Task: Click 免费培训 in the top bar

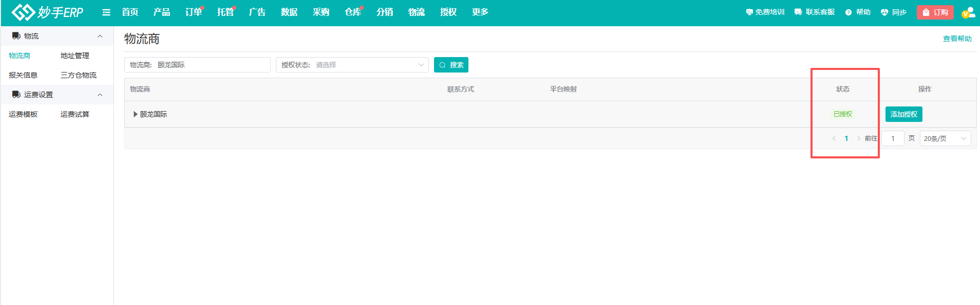Action: coord(765,12)
